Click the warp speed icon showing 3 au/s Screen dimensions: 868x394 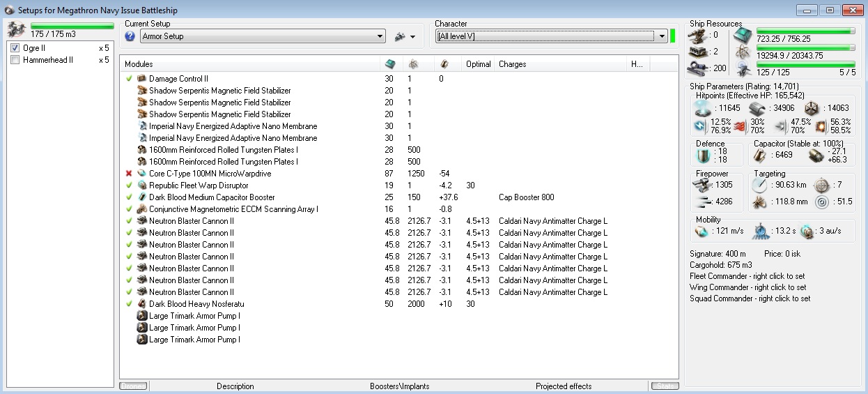pyautogui.click(x=807, y=231)
